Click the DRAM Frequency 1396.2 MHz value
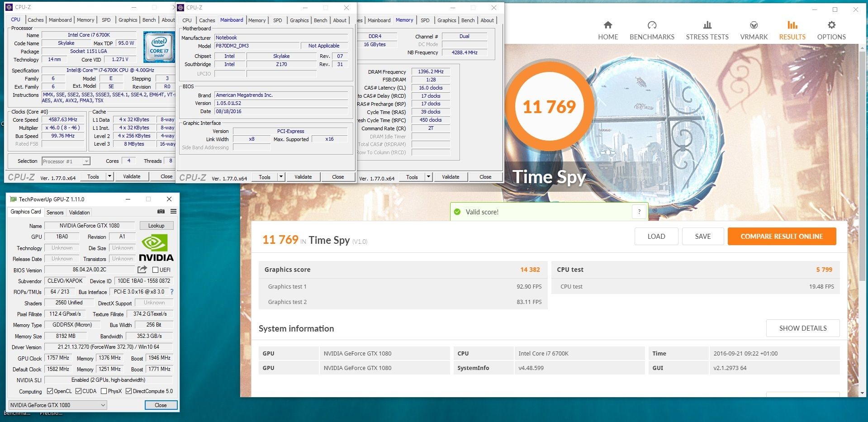The width and height of the screenshot is (868, 422). 431,71
